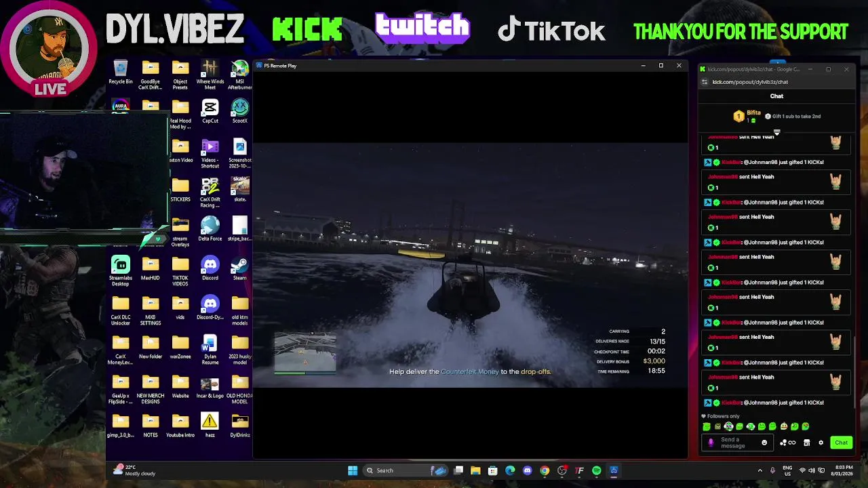
Task: Send the Chat button in Kick
Action: [x=841, y=443]
